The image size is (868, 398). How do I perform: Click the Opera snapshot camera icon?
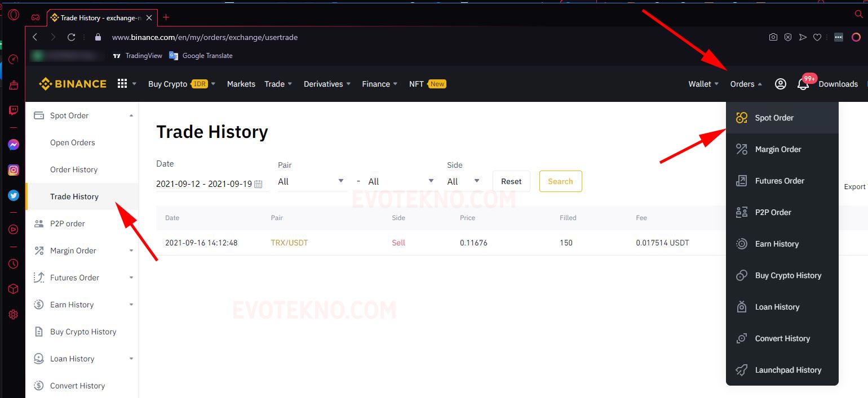[x=773, y=37]
